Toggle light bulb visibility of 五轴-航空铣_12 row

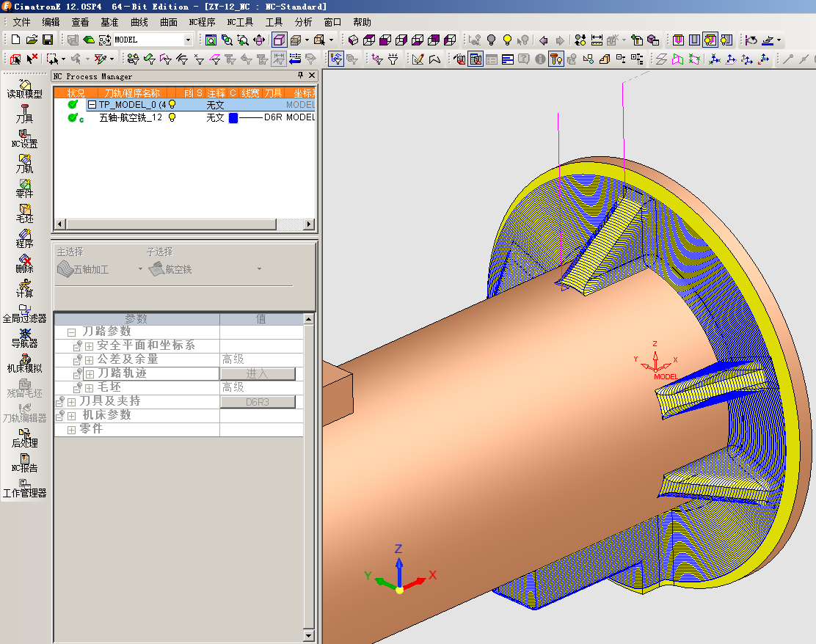click(x=172, y=117)
